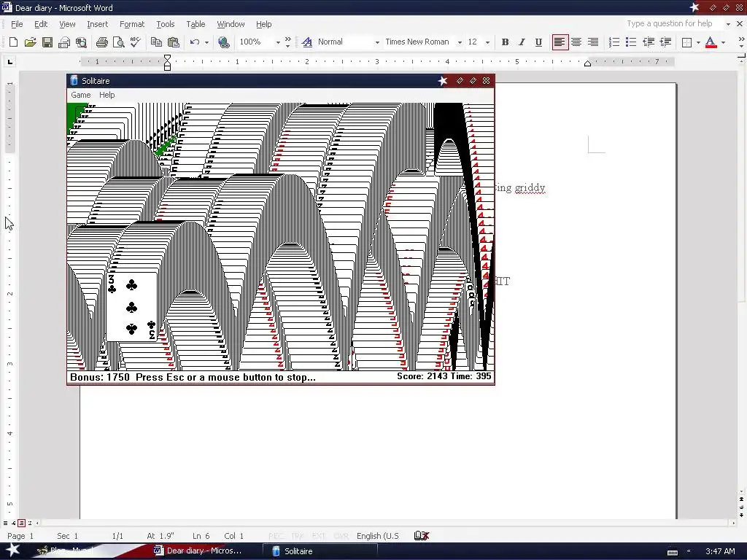The width and height of the screenshot is (747, 560).
Task: Toggle bold formatting
Action: [x=505, y=42]
